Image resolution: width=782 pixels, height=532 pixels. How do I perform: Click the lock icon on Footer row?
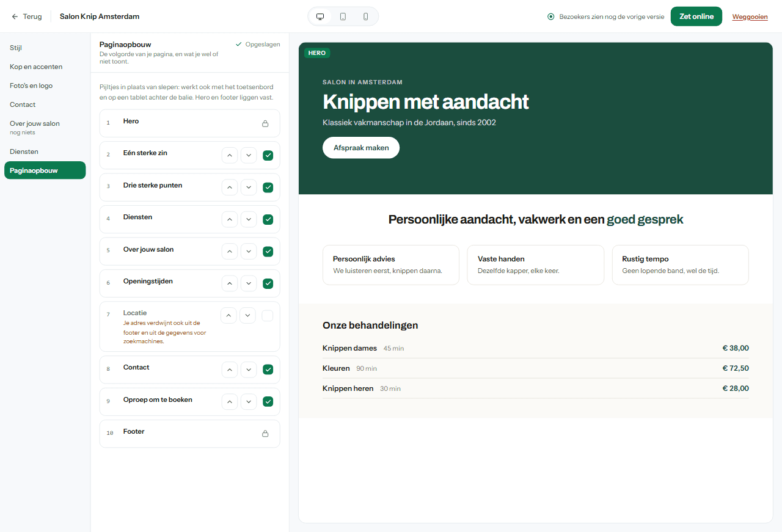[265, 434]
